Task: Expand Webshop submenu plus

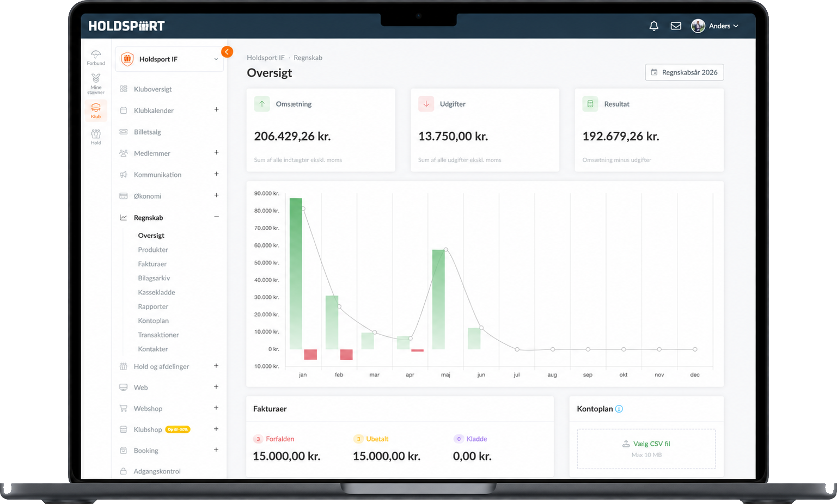Action: point(216,408)
